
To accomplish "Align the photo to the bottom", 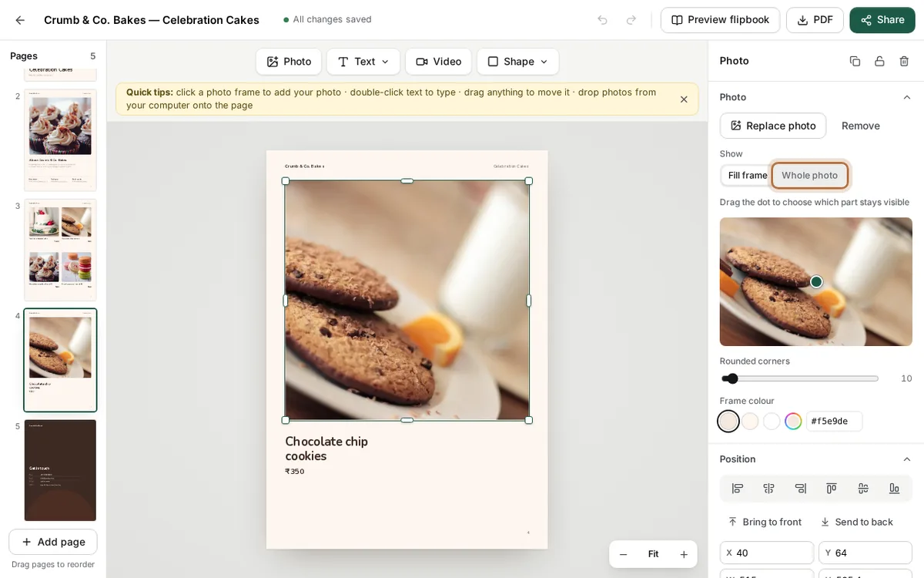I will (894, 488).
